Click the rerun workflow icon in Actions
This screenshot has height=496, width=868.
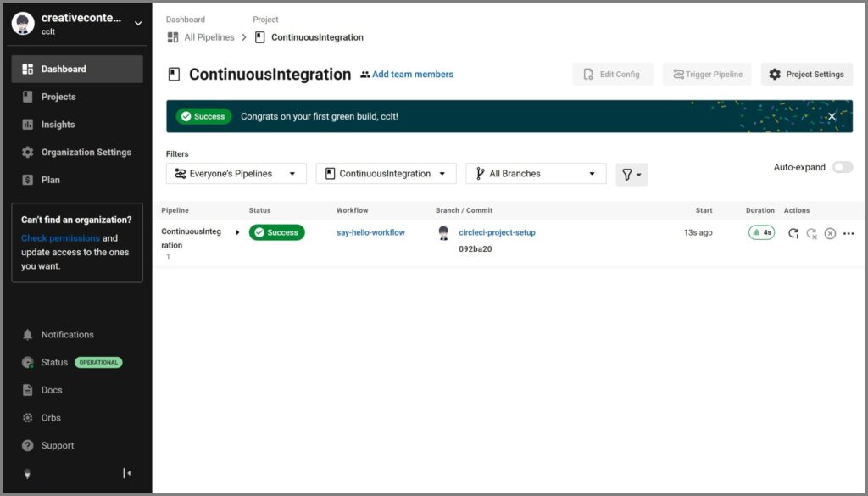click(x=793, y=233)
